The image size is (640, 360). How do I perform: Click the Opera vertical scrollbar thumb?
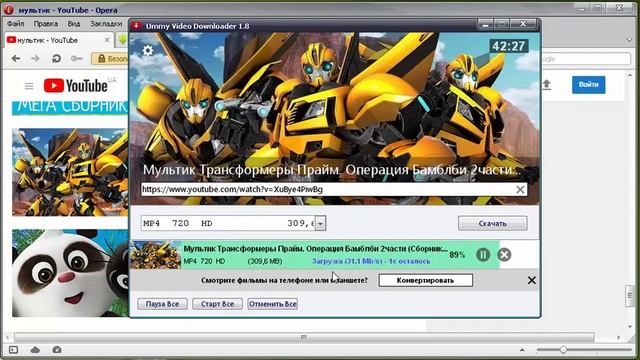pos(629,296)
